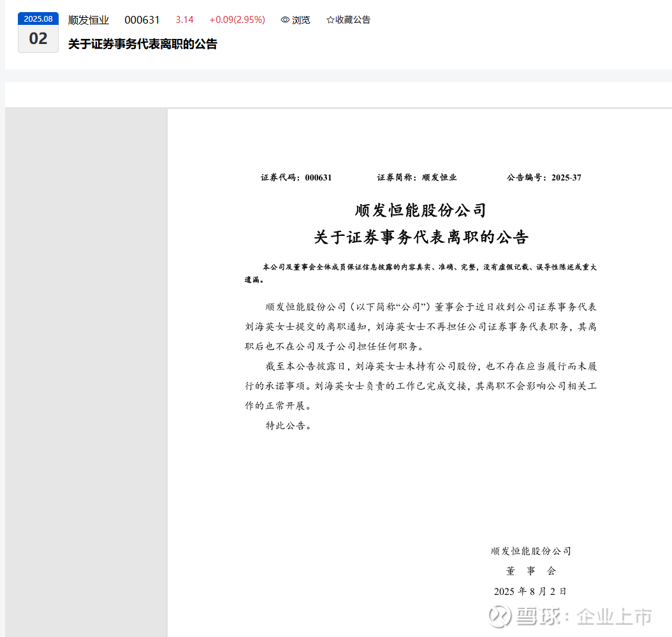Click document subtitle 关于证券事务代表离职的公告
The height and width of the screenshot is (637, 672).
click(421, 237)
